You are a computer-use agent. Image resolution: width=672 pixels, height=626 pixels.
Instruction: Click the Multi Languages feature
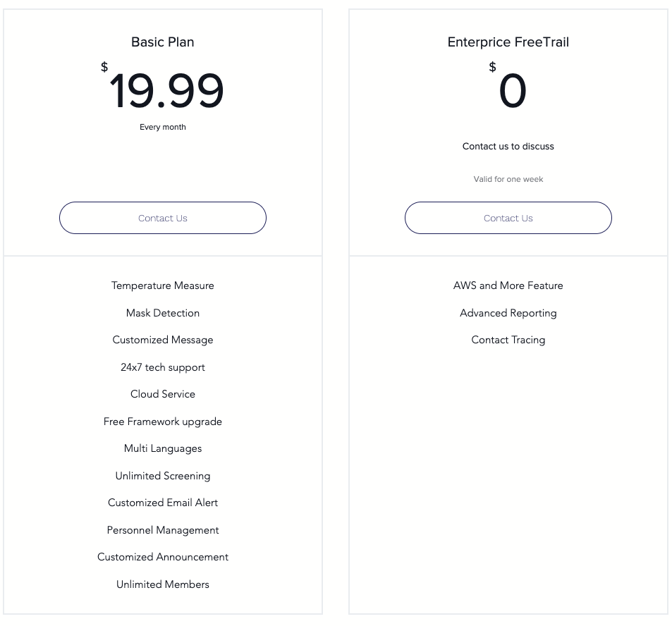coord(163,448)
